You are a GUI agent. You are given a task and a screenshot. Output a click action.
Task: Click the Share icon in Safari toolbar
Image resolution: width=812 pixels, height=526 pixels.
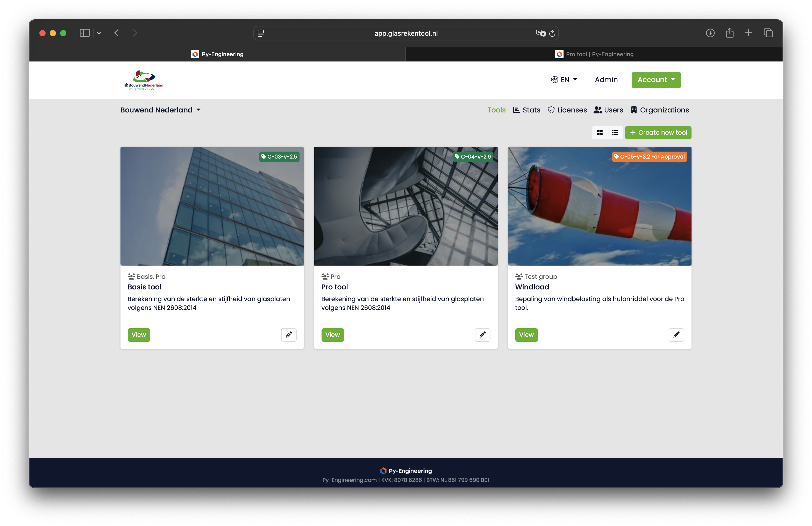pos(729,33)
